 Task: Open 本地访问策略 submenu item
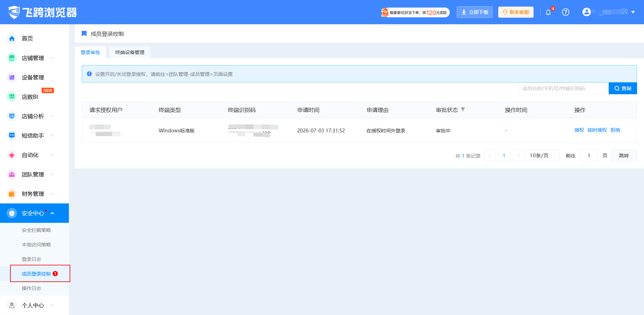[36, 245]
